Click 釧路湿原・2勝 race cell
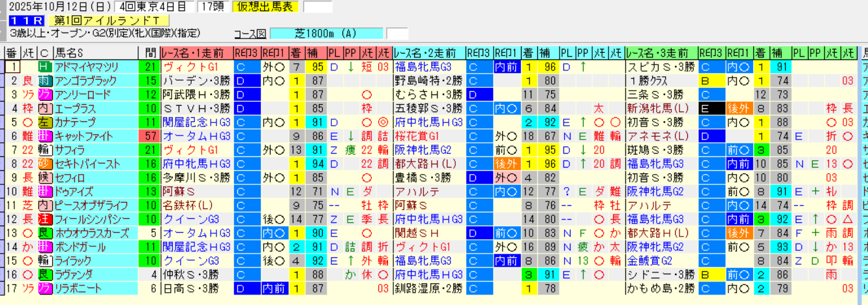 coord(429,289)
